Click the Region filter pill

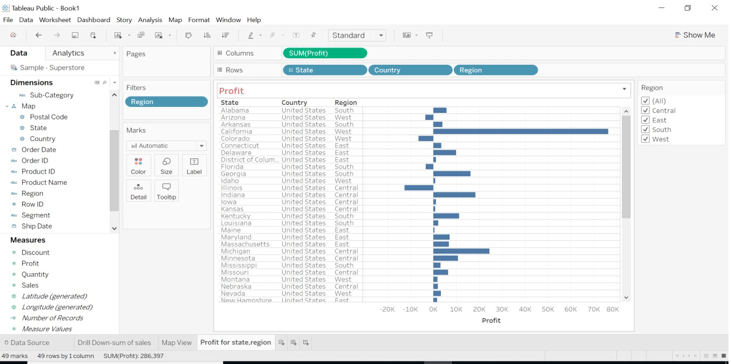click(166, 102)
